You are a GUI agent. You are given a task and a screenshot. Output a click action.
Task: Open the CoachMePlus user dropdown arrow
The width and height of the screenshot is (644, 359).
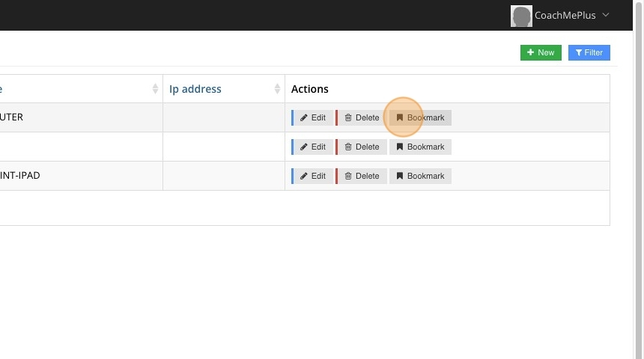606,15
